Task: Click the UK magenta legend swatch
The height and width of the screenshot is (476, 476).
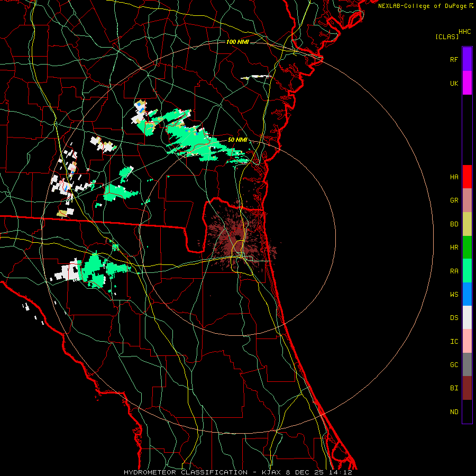Action: [x=467, y=83]
